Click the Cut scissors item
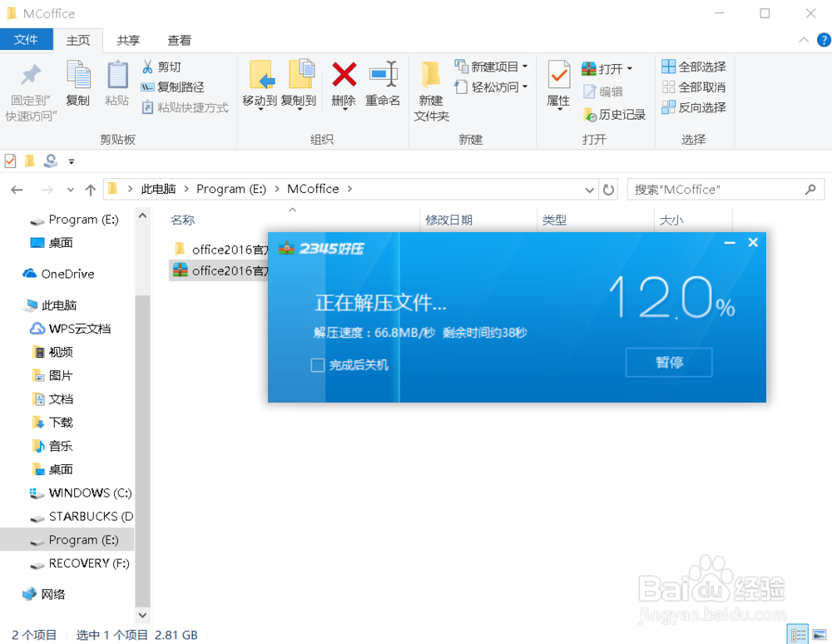This screenshot has width=832, height=644. pos(161,67)
